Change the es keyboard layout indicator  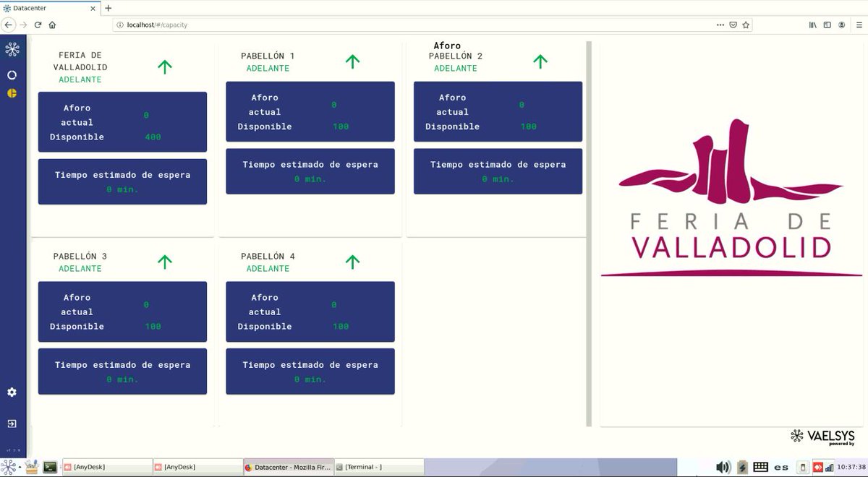pyautogui.click(x=781, y=468)
